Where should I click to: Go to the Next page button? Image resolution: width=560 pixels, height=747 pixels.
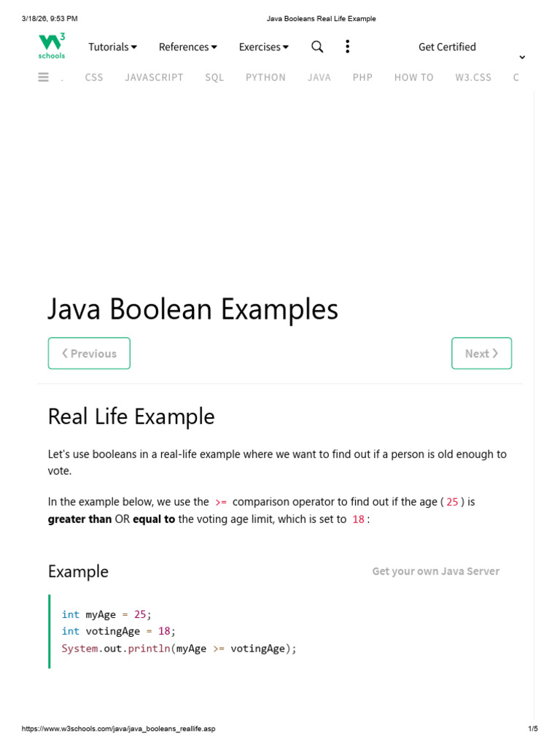pyautogui.click(x=481, y=353)
